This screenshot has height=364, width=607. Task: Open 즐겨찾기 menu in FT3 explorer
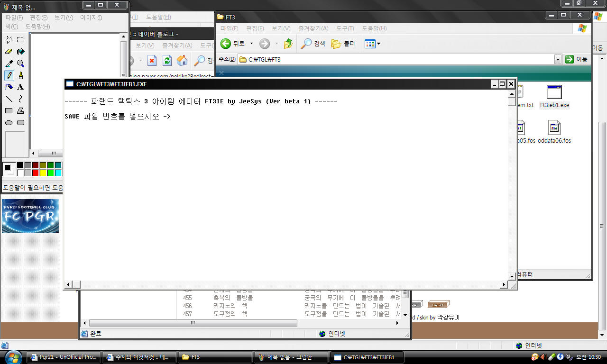coord(313,28)
